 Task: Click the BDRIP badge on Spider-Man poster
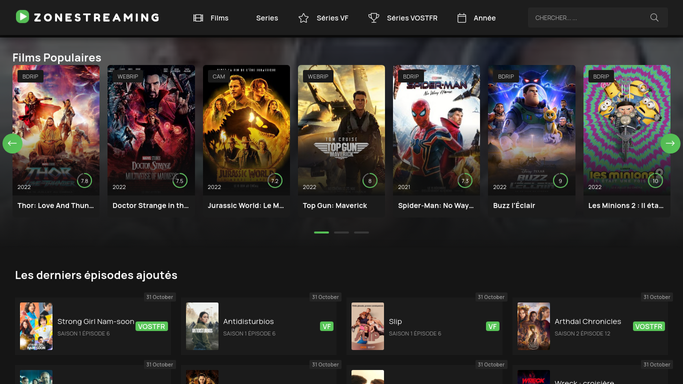tap(411, 76)
